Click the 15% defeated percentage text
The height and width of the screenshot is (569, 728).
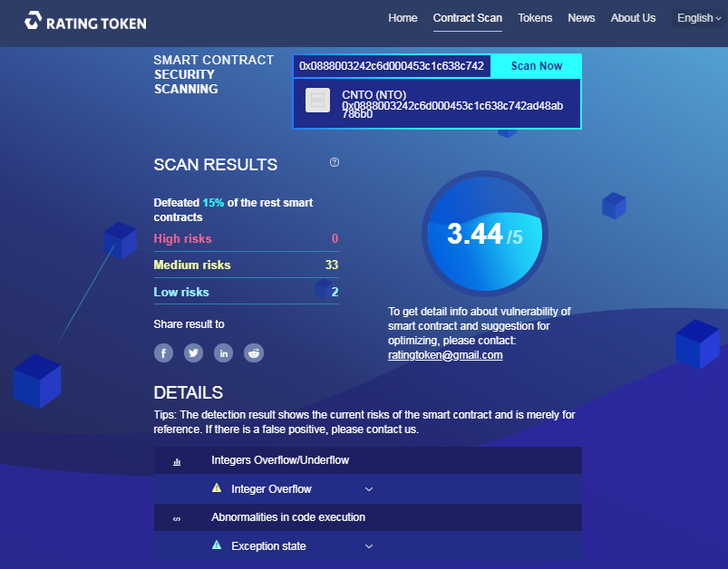pos(213,203)
